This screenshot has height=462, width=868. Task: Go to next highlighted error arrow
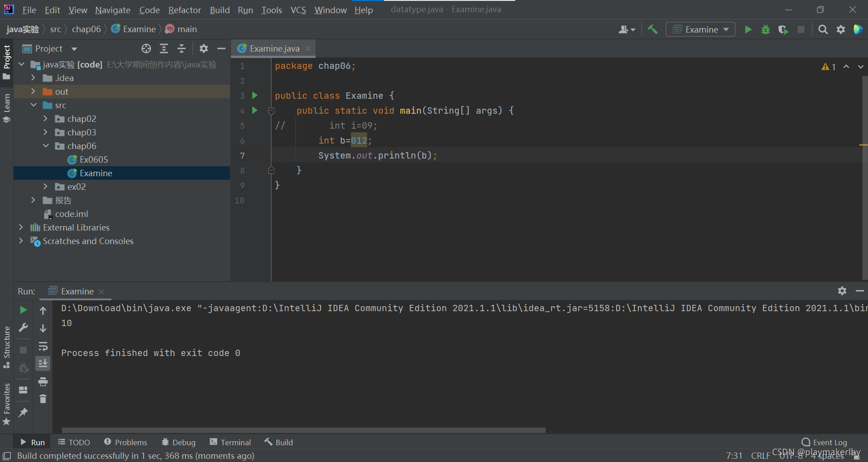click(x=860, y=67)
